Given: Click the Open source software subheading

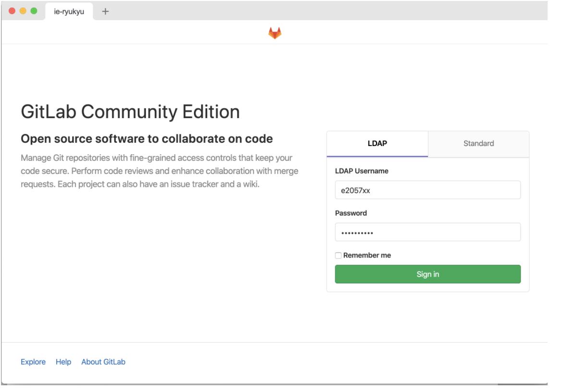Looking at the screenshot, I should tap(147, 139).
